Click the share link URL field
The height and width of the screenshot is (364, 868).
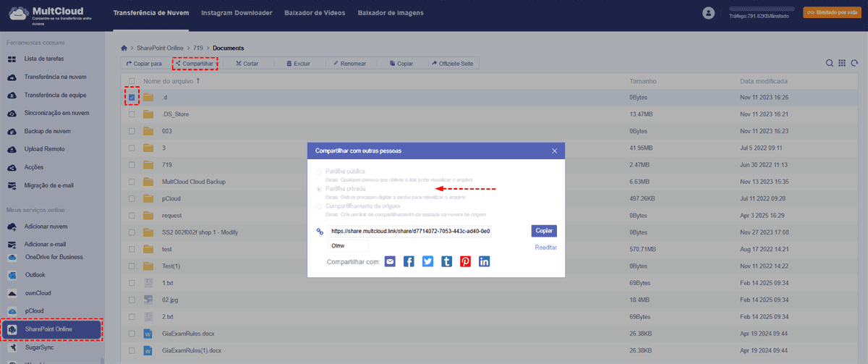(409, 232)
